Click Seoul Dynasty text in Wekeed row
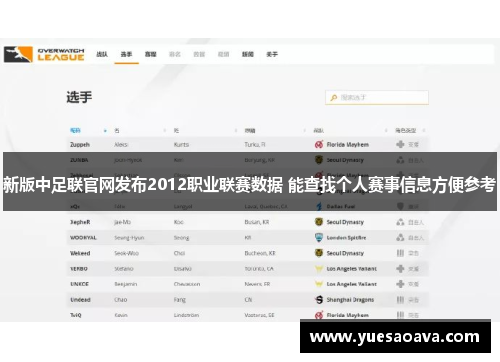 [x=345, y=253]
